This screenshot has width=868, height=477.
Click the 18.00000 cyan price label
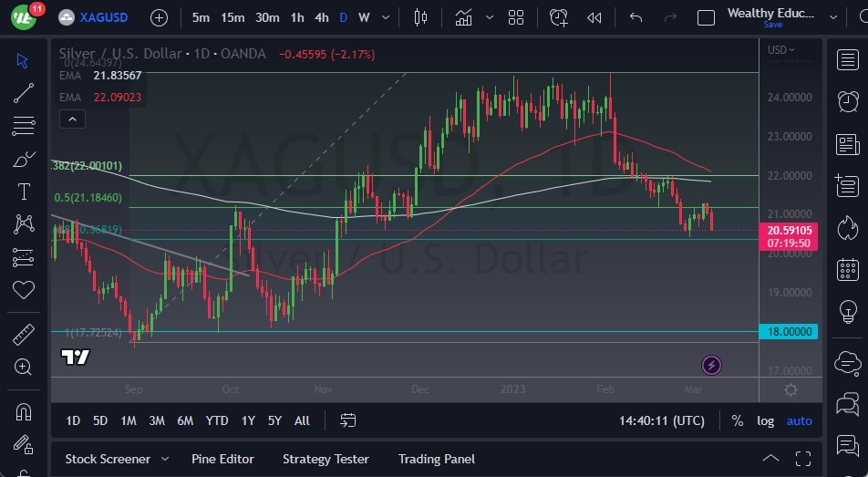(790, 332)
